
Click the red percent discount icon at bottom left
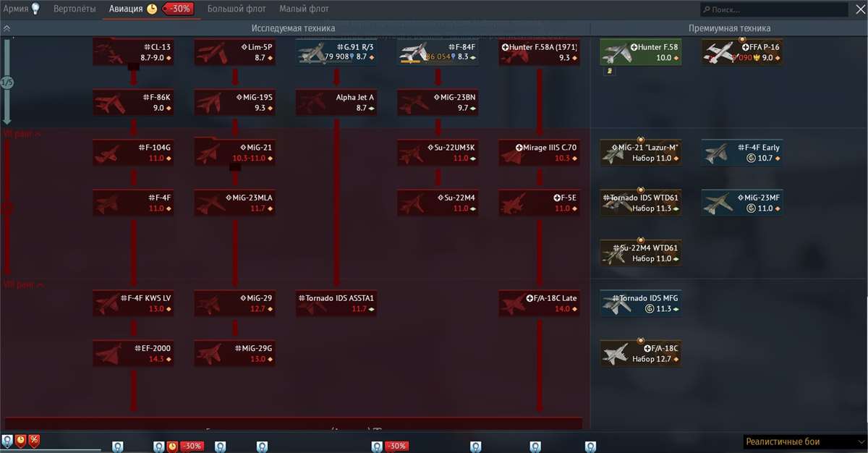coord(32,440)
